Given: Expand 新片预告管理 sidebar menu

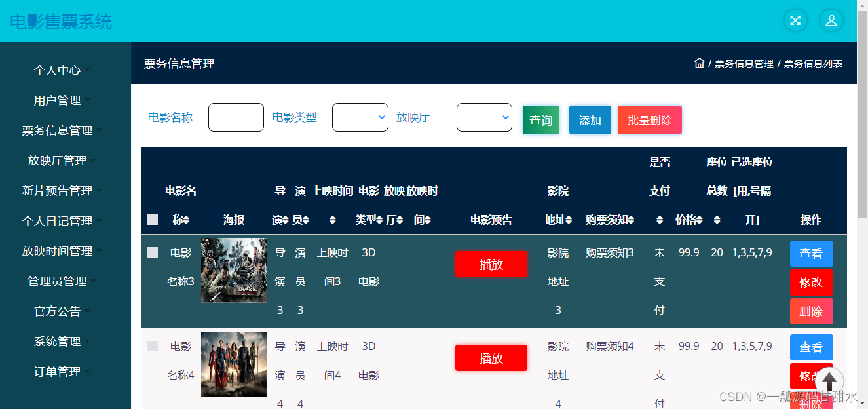Looking at the screenshot, I should pos(62,191).
